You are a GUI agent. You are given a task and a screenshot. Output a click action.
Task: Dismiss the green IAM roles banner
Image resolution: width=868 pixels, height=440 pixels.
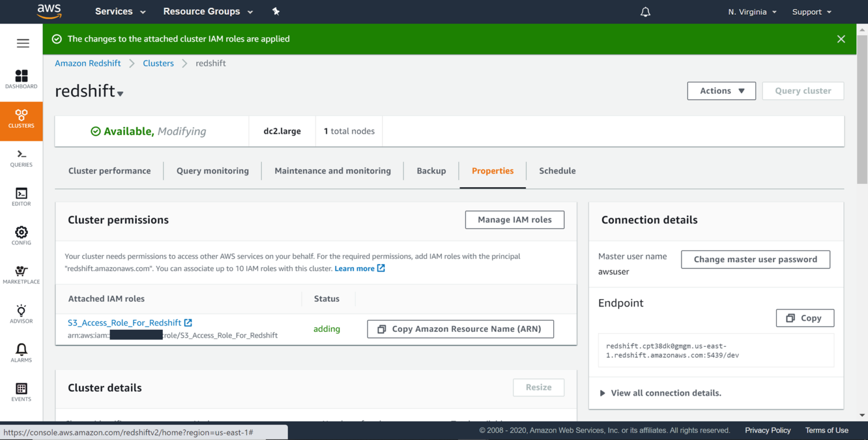tap(841, 39)
